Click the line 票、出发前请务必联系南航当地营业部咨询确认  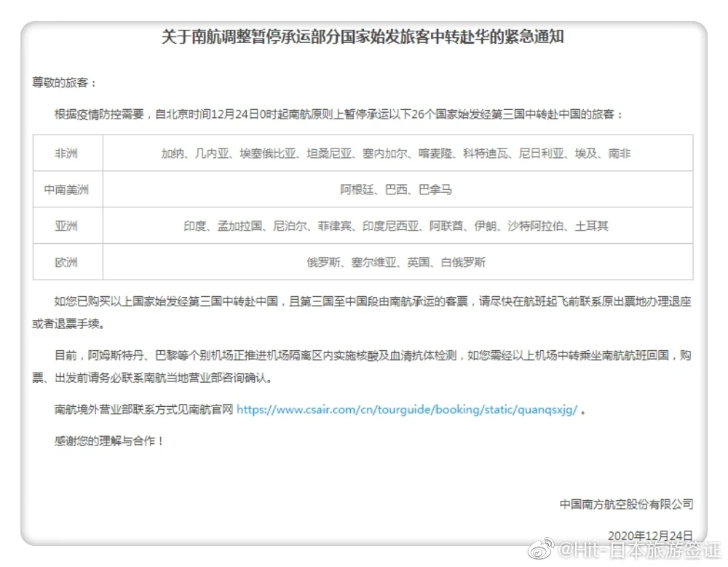[x=152, y=378]
